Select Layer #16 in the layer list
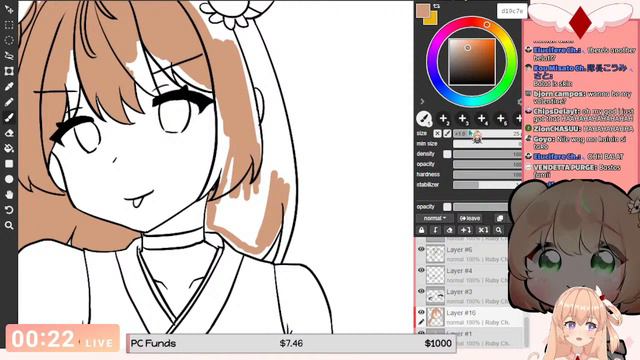 coord(469,317)
